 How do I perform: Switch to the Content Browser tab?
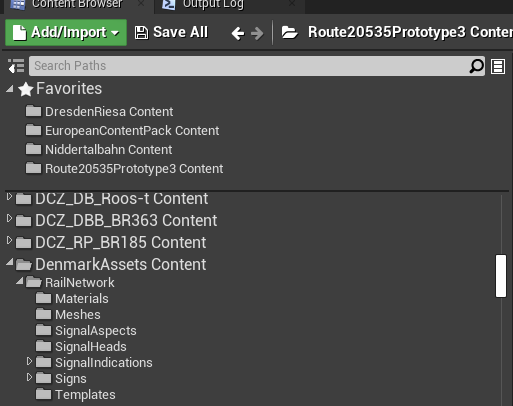point(77,5)
